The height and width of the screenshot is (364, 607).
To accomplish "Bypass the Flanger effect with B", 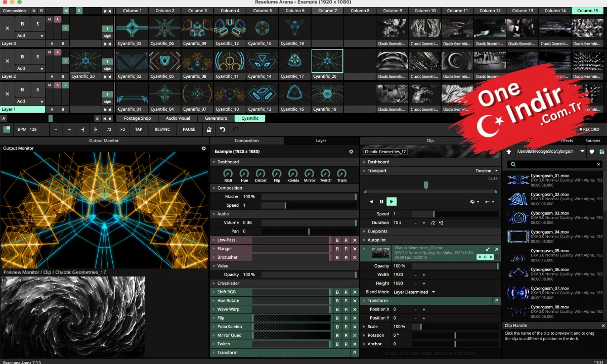I will pos(337,249).
